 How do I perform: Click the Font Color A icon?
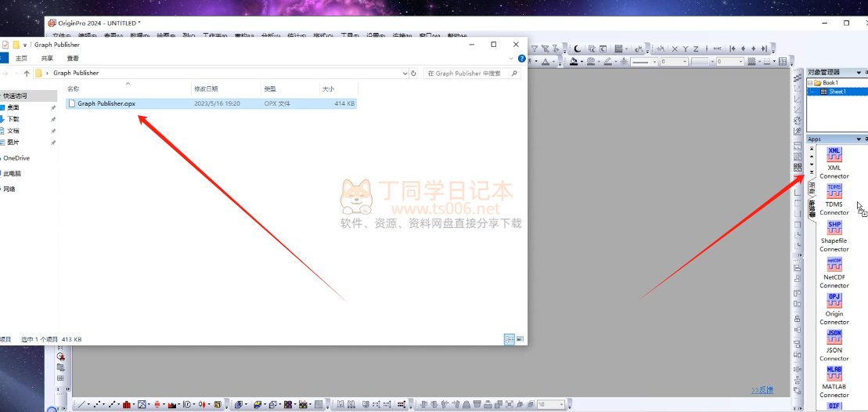pyautogui.click(x=546, y=61)
